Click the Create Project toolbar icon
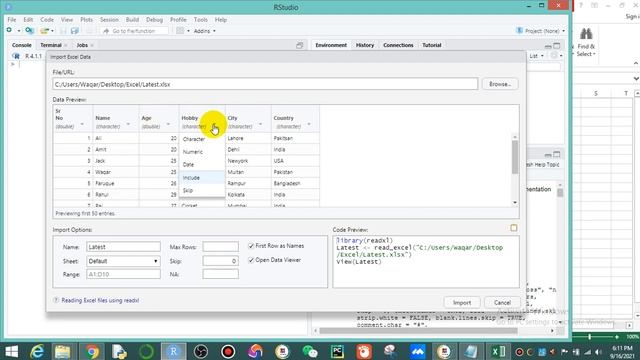The height and width of the screenshot is (360, 640). pyautogui.click(x=29, y=31)
